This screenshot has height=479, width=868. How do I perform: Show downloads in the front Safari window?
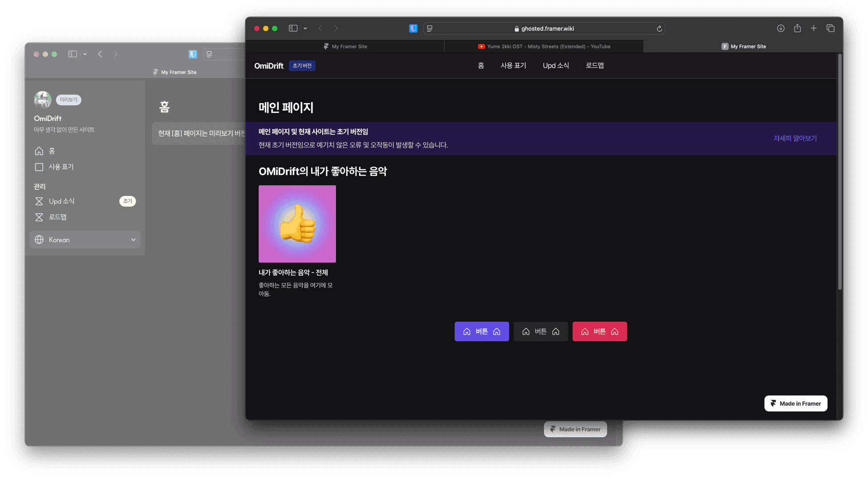780,28
